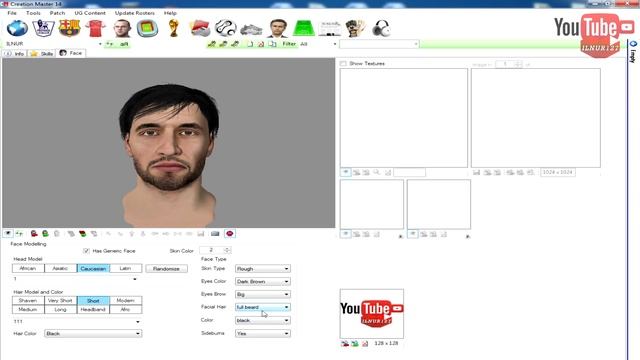Open the stadium icon in the toolbar
This screenshot has width=640, height=360.
click(x=147, y=28)
